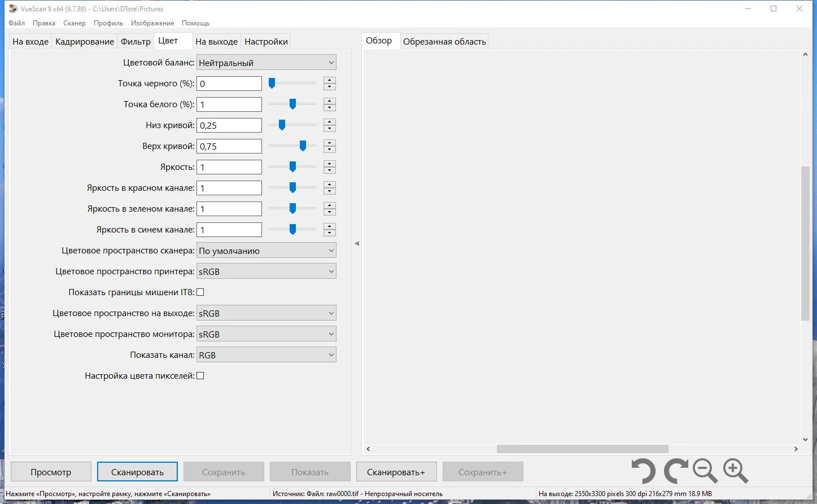
Task: Click the «Сканировать» button
Action: (137, 472)
